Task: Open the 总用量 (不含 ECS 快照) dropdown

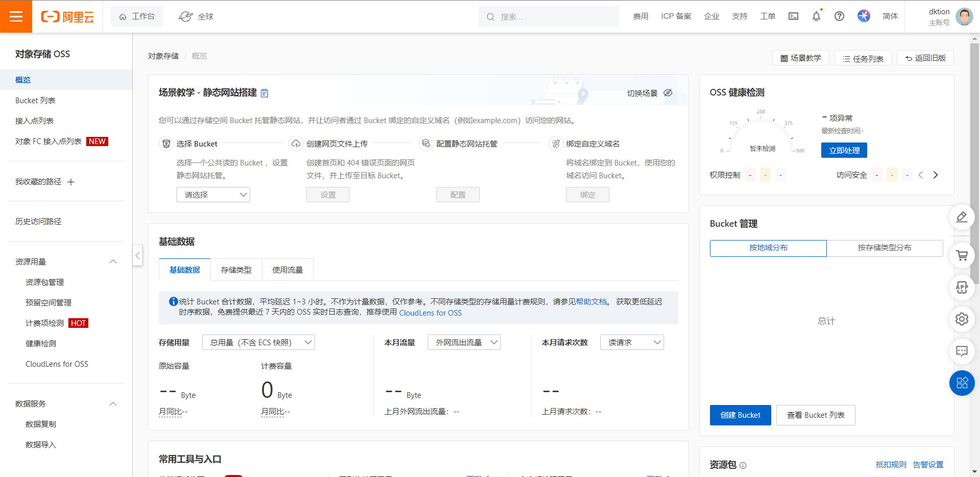Action: point(258,342)
